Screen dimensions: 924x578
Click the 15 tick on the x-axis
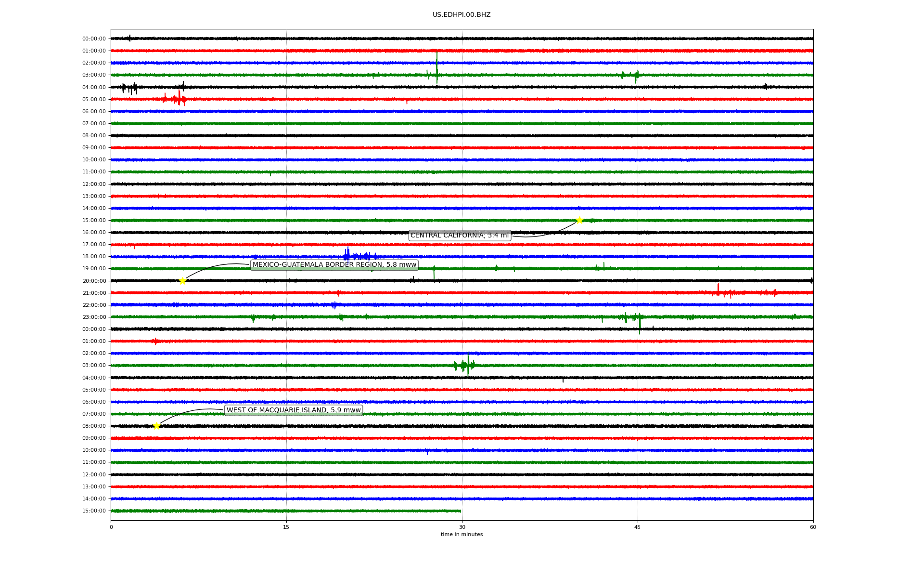tap(286, 527)
